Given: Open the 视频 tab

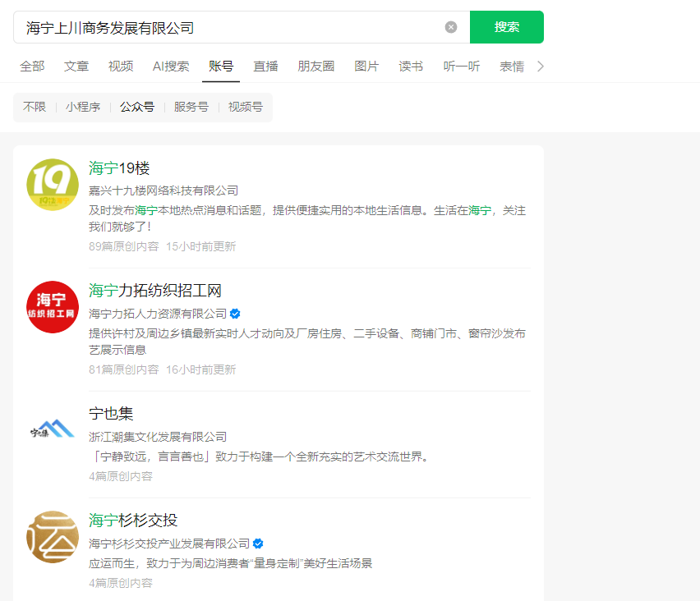Looking at the screenshot, I should (x=121, y=67).
